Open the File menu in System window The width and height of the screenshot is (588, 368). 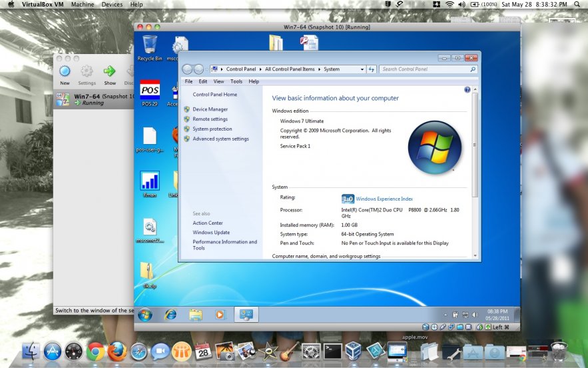[188, 81]
